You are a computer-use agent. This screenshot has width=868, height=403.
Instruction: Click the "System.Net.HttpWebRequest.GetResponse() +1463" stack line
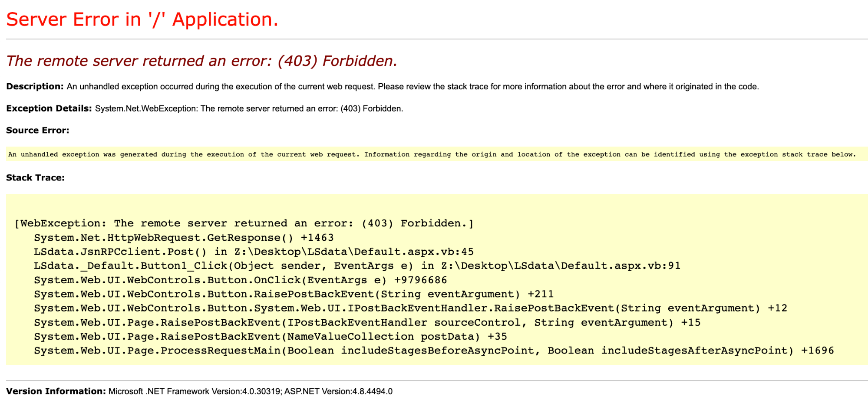[184, 238]
